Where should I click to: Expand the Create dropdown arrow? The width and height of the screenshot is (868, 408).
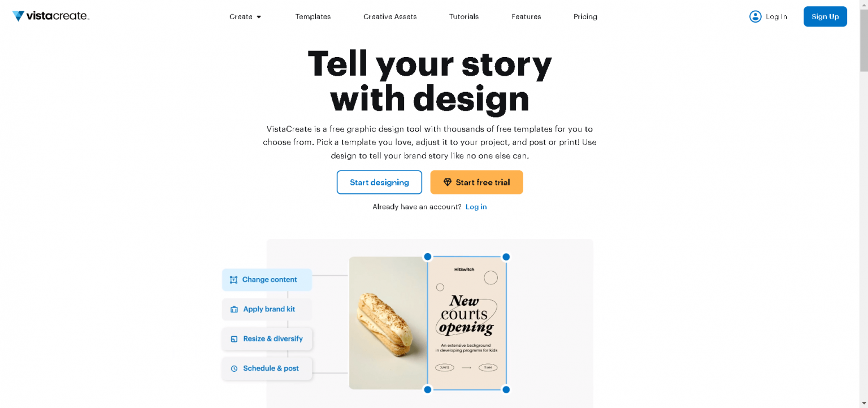(x=259, y=17)
